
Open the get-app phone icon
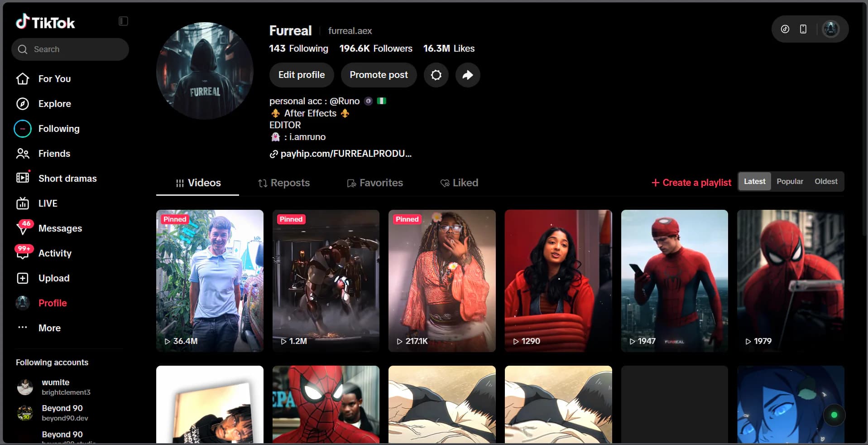pyautogui.click(x=803, y=29)
